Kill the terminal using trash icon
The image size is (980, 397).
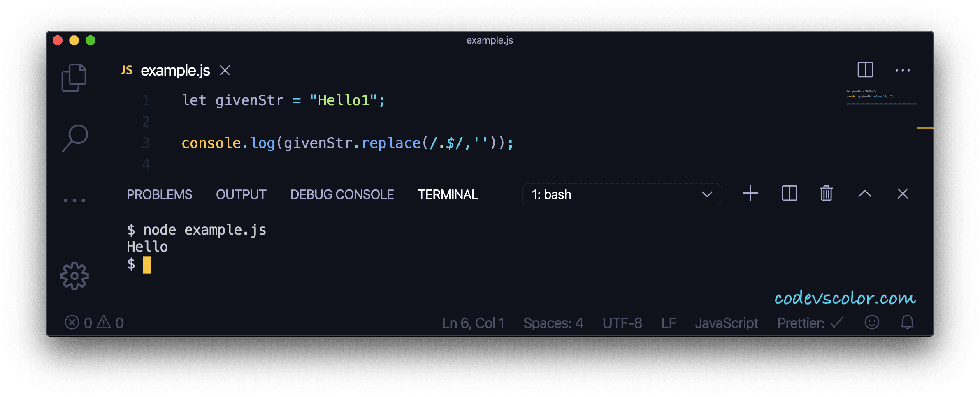tap(826, 193)
